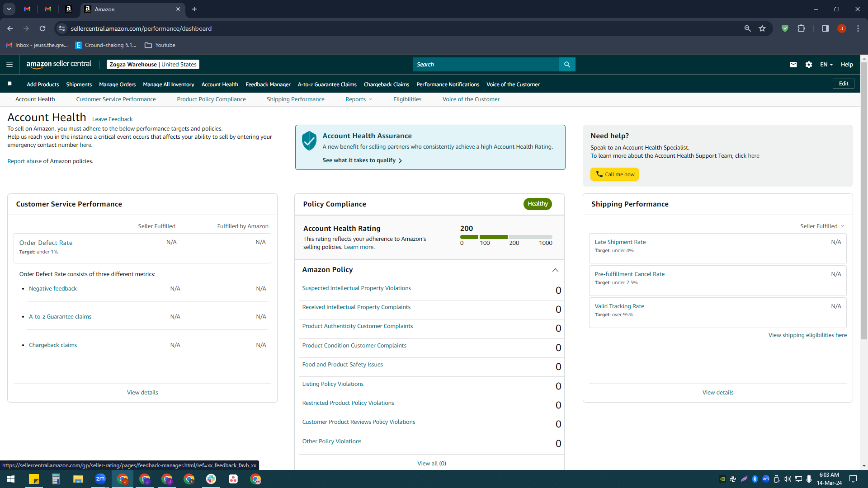Click See what it takes to qualify
This screenshot has height=488, width=868.
click(362, 160)
